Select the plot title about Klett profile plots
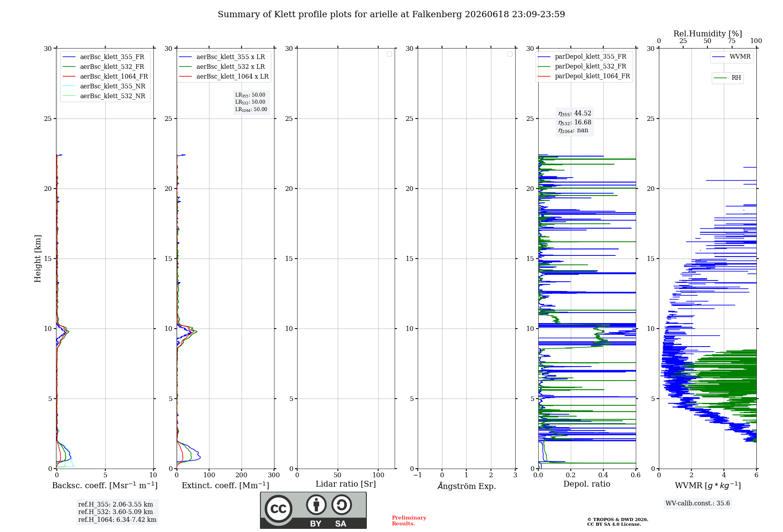The height and width of the screenshot is (532, 783). click(x=391, y=14)
